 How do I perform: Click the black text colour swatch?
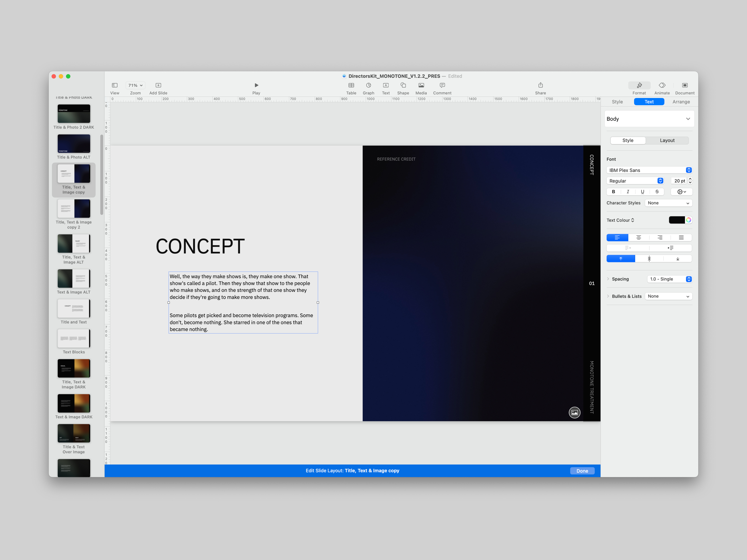point(677,220)
